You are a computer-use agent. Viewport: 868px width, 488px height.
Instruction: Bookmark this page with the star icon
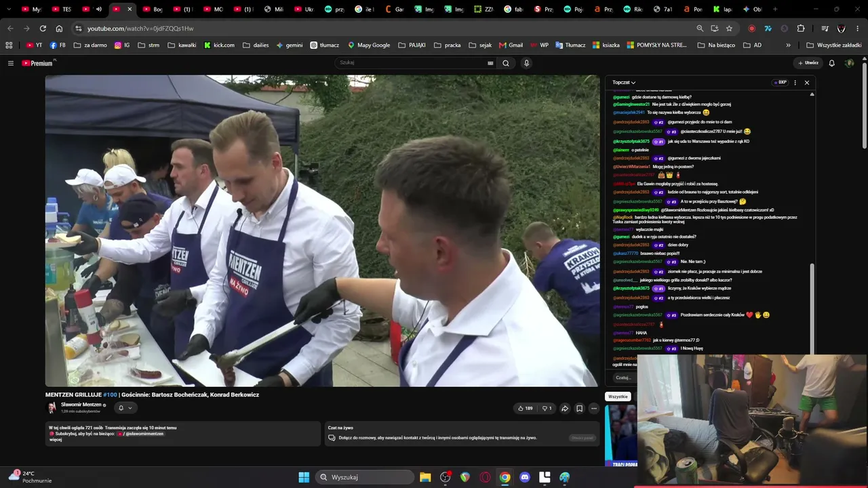click(x=729, y=28)
